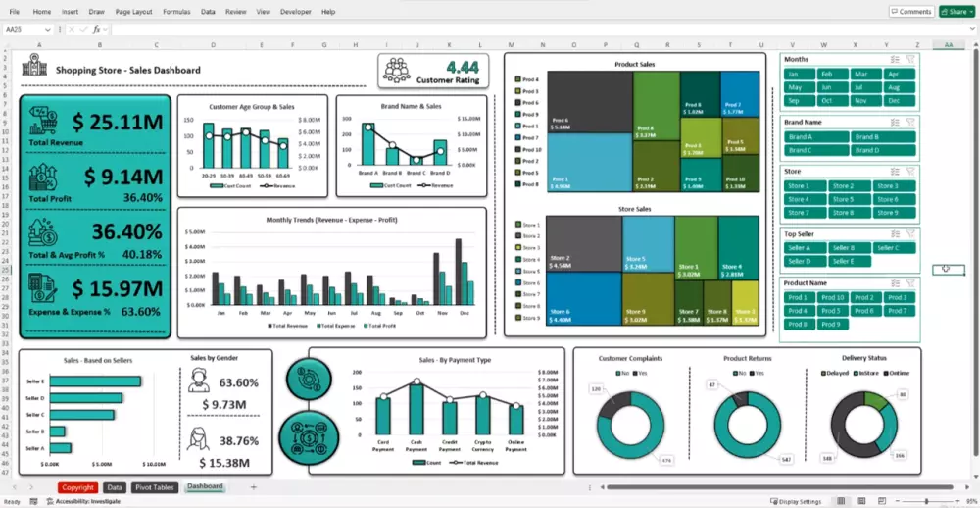Click Display Settings in the status bar
The height and width of the screenshot is (508, 980).
[796, 501]
